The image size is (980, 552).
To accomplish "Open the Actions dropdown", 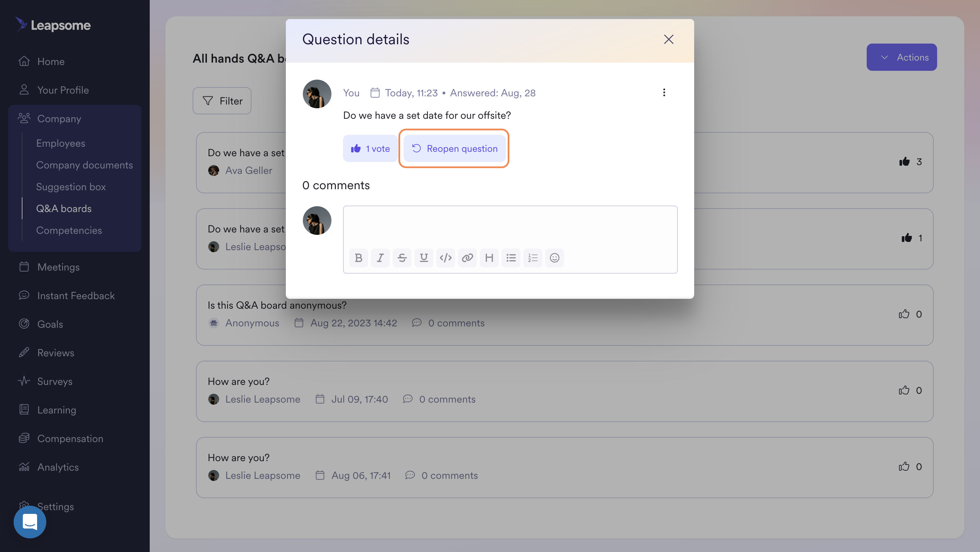I will (x=901, y=57).
